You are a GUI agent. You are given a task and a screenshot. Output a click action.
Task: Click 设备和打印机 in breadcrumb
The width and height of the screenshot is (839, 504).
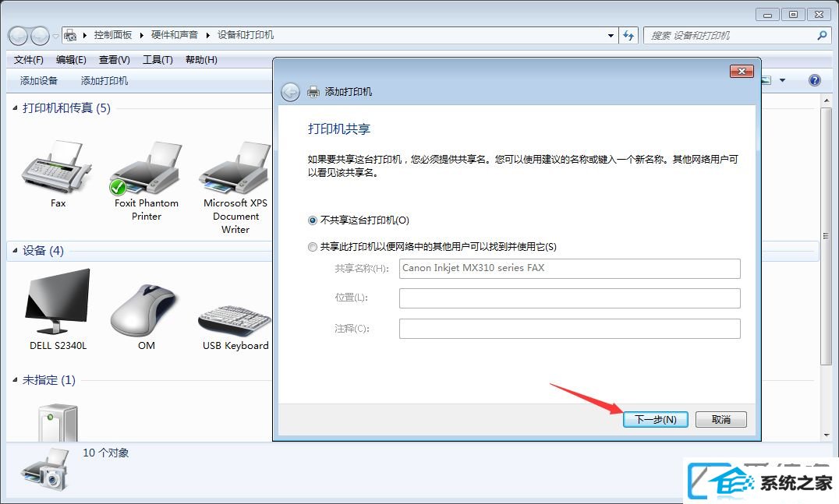pos(246,35)
